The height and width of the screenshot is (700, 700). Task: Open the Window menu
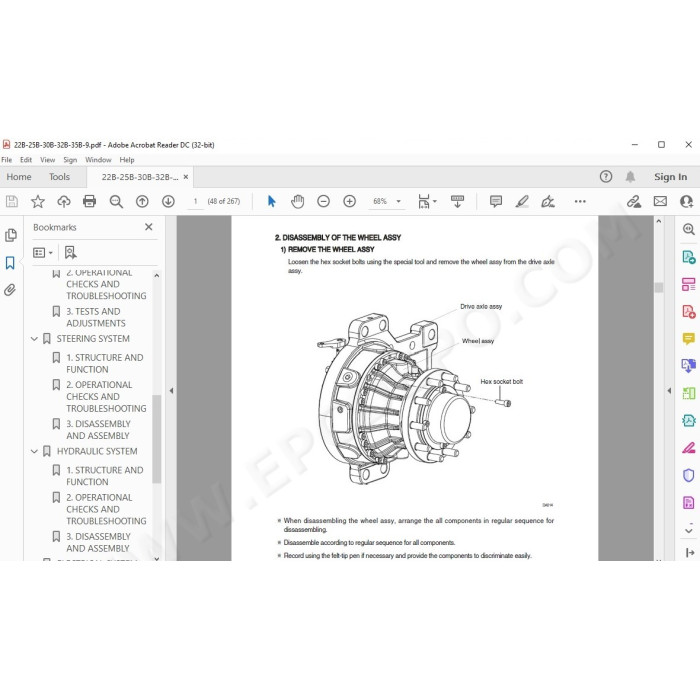tap(98, 159)
